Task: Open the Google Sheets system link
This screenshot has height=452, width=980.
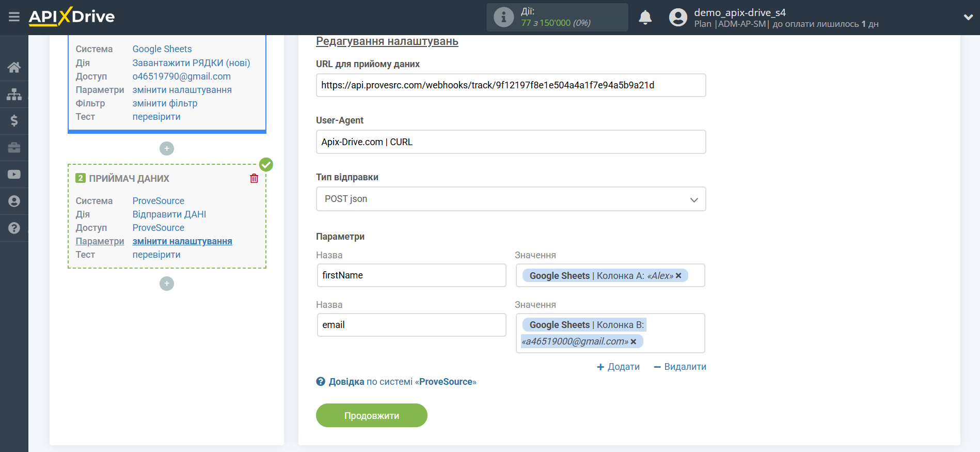Action: (162, 49)
